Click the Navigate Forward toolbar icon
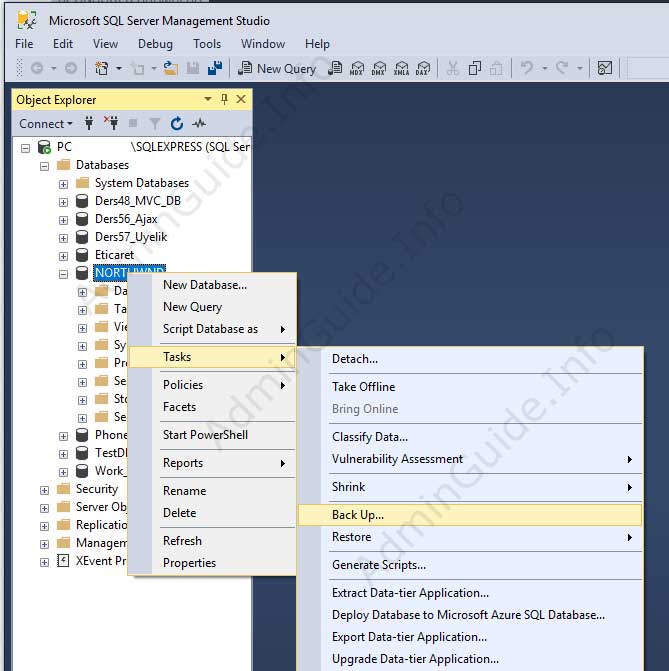 point(71,68)
